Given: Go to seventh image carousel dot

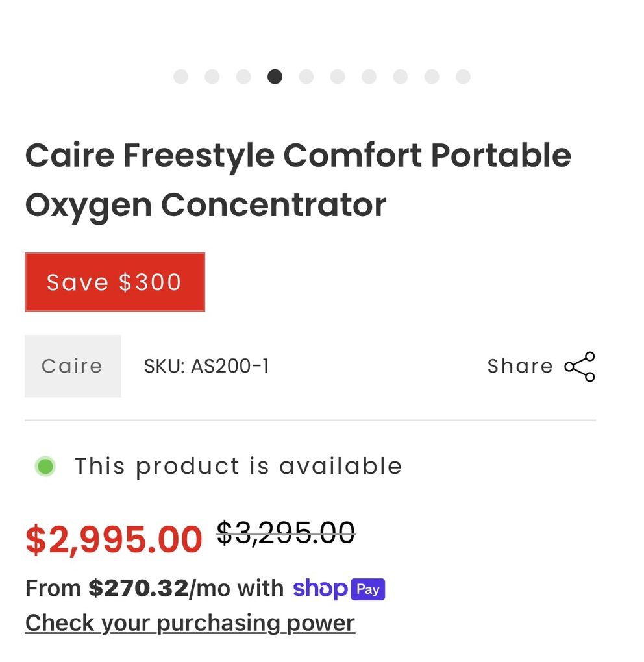Looking at the screenshot, I should click(369, 77).
